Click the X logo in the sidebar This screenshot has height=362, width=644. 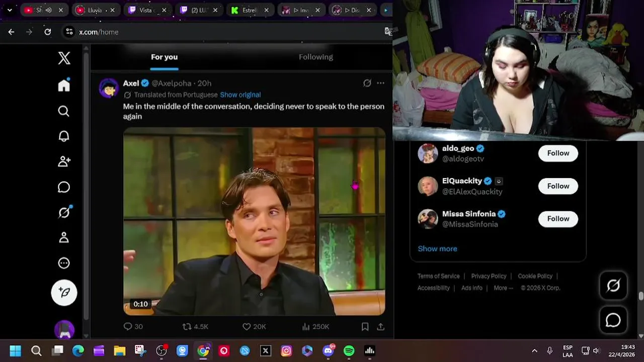tap(64, 58)
